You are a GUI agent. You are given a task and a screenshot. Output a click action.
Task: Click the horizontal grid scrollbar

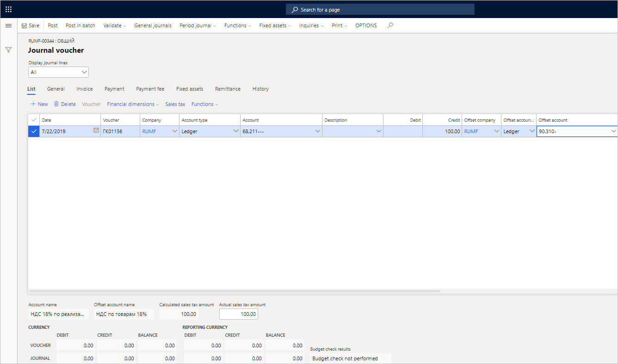(x=235, y=291)
